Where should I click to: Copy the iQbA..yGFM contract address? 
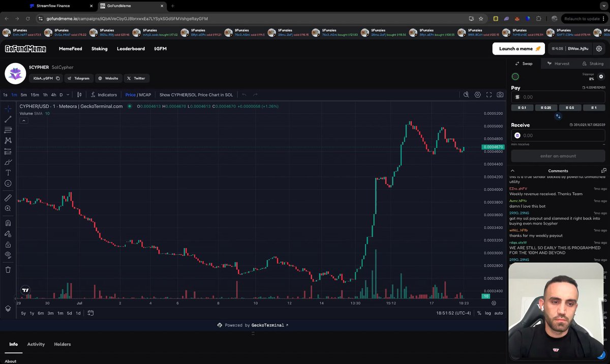tap(58, 78)
